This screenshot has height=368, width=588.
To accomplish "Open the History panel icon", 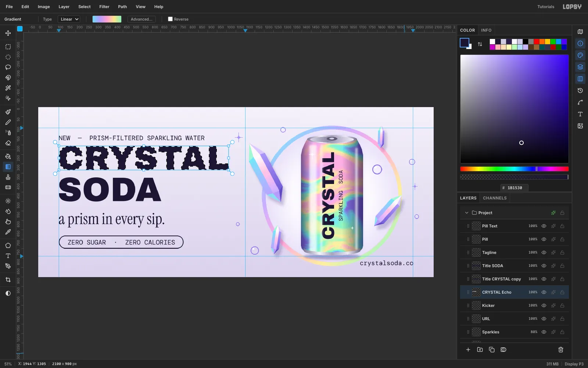I will (580, 91).
